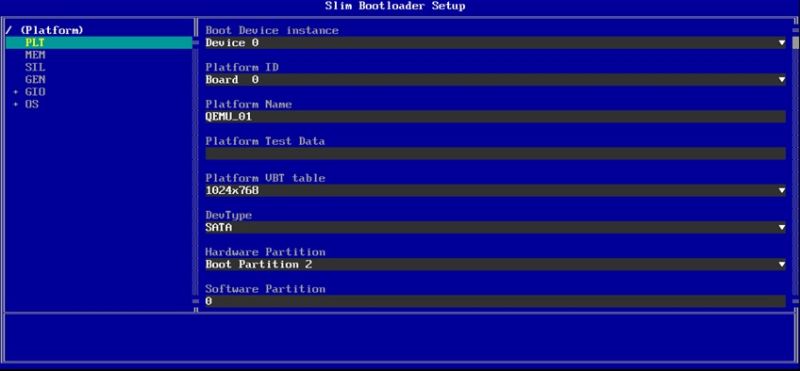Select the MEM tree item
800x371 pixels.
pyautogui.click(x=35, y=55)
